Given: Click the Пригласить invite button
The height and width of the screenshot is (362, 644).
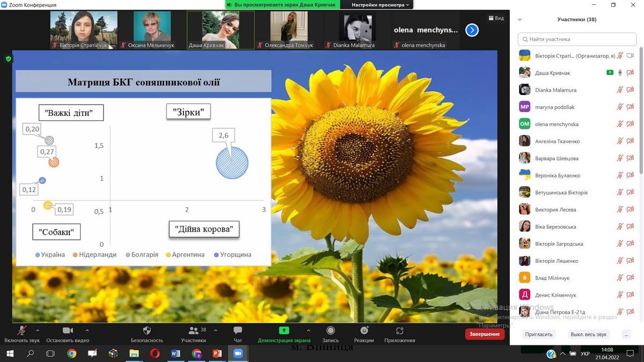Looking at the screenshot, I should pos(538,334).
